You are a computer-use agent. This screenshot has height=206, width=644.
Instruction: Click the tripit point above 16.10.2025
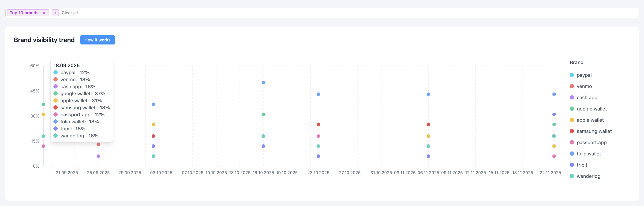tap(263, 146)
